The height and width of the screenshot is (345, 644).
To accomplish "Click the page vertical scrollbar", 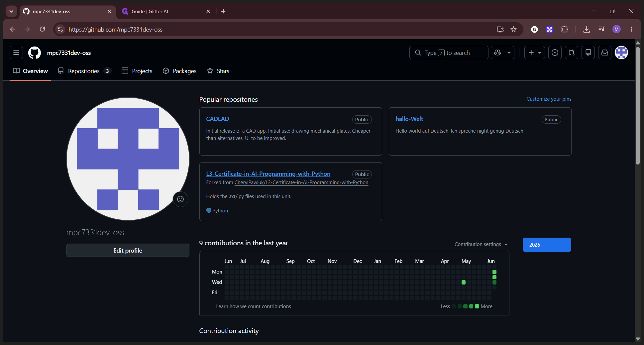I will point(638,106).
